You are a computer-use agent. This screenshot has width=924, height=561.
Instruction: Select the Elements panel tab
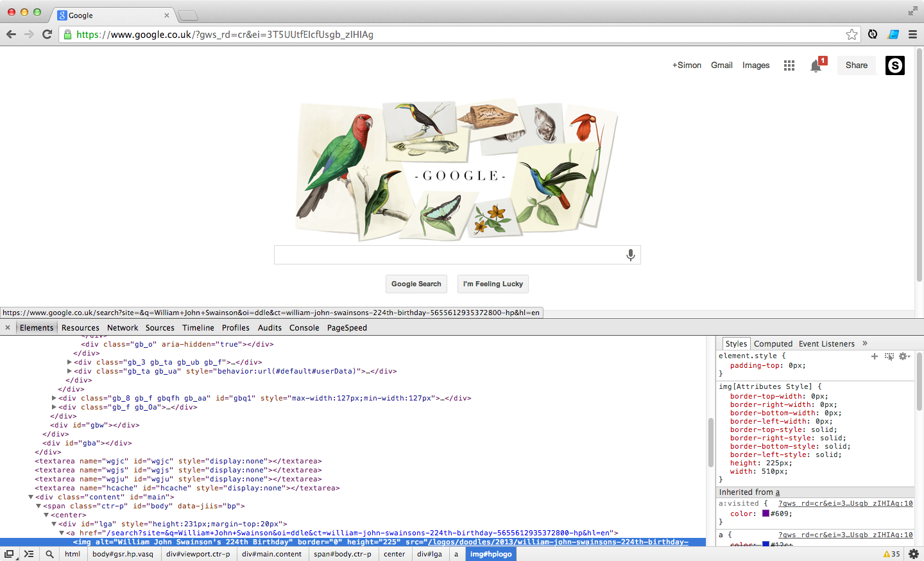coord(37,327)
